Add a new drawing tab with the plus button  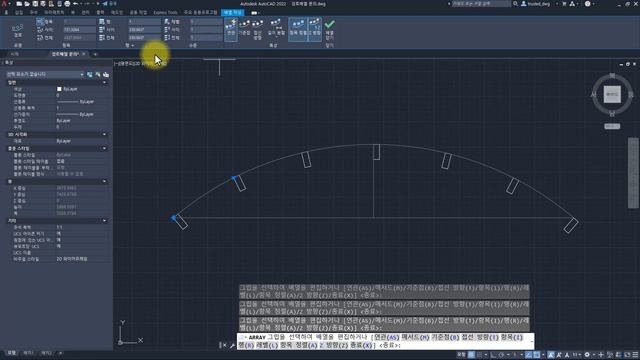point(95,54)
